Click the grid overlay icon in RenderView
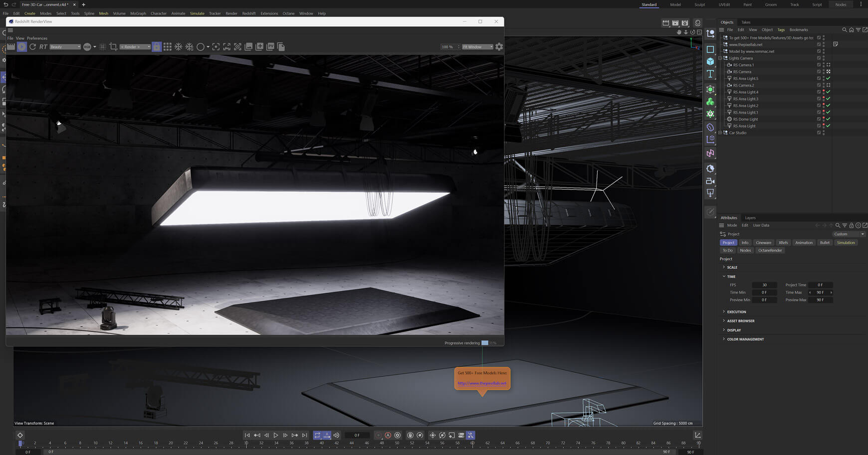 pyautogui.click(x=168, y=47)
